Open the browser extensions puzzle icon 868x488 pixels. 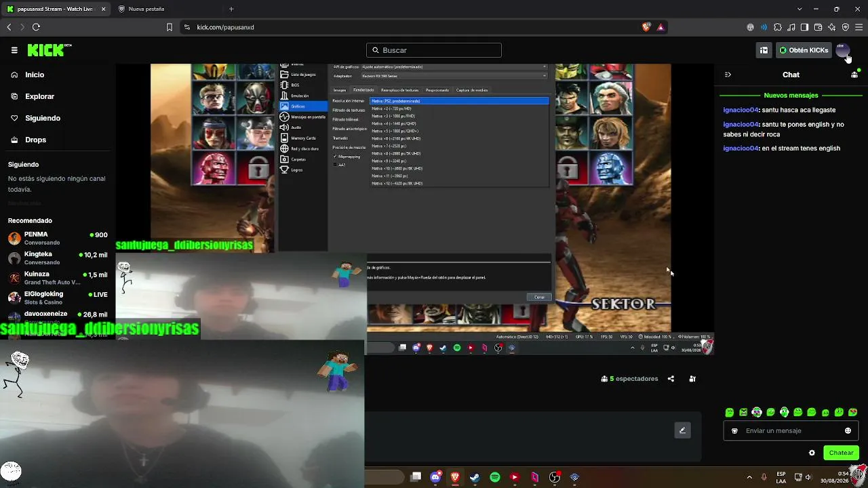(x=777, y=27)
